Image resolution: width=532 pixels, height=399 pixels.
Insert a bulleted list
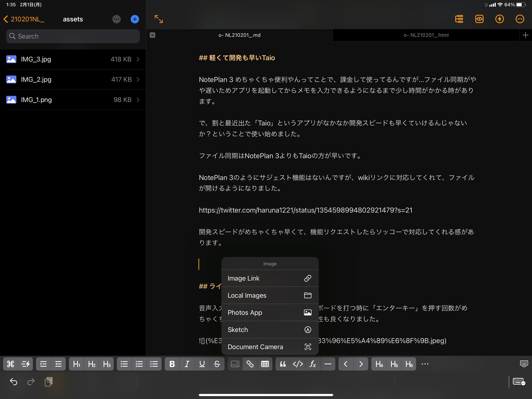click(124, 364)
